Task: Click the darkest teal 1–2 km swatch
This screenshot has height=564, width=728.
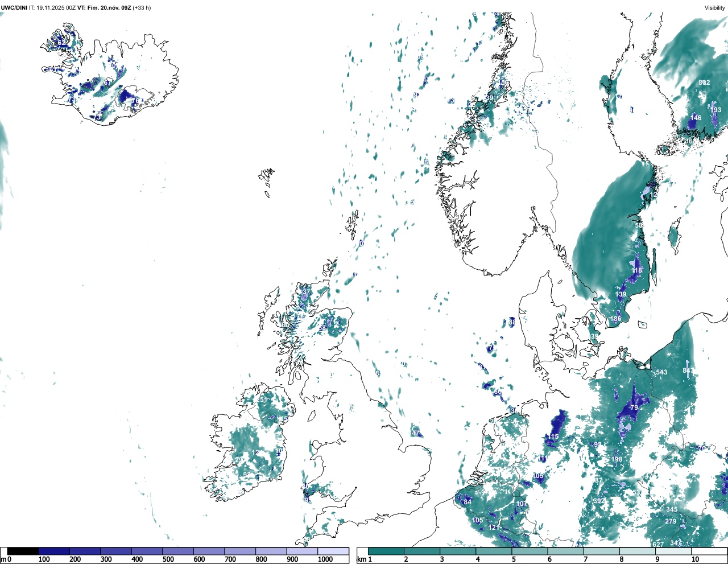Action: [x=386, y=551]
